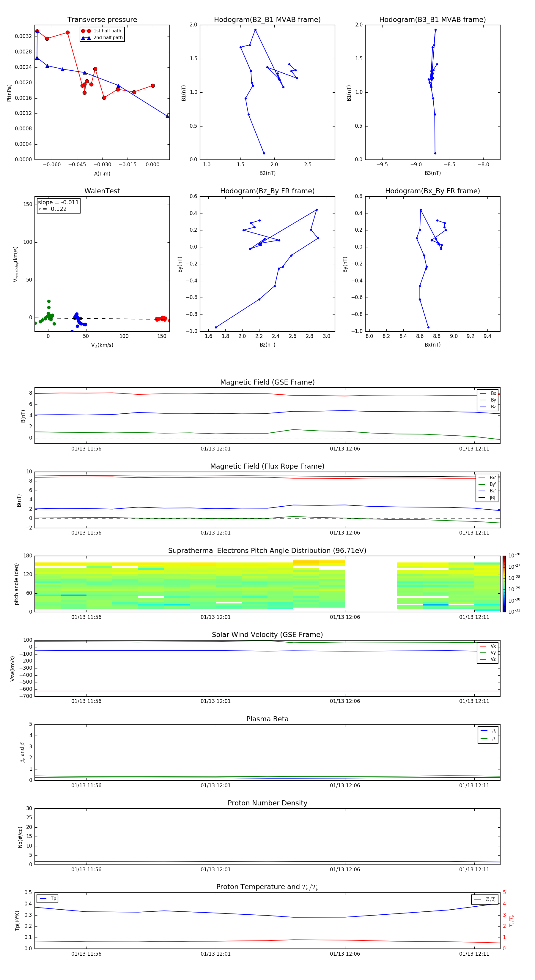Click the last blue triangle in the Transverse pressure plot

coord(168,116)
